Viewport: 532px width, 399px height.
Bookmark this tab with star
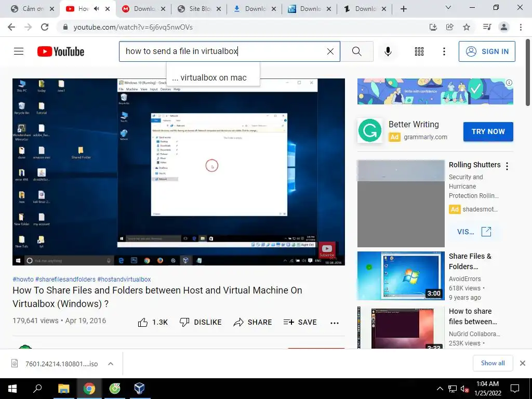tap(467, 27)
